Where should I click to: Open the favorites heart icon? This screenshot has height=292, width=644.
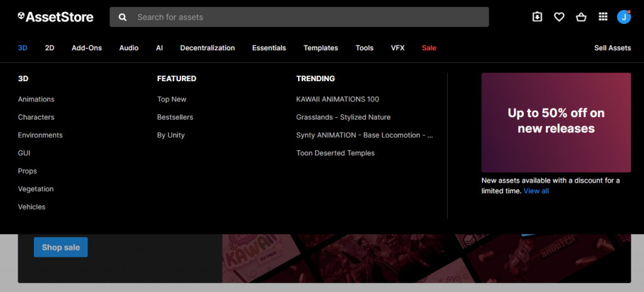coord(559,17)
